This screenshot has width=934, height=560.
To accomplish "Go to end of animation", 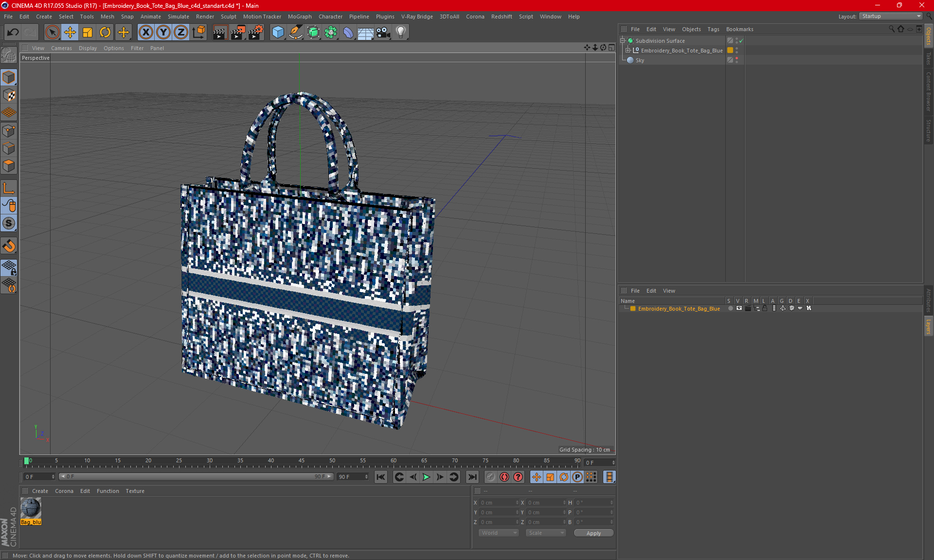I will [x=472, y=477].
